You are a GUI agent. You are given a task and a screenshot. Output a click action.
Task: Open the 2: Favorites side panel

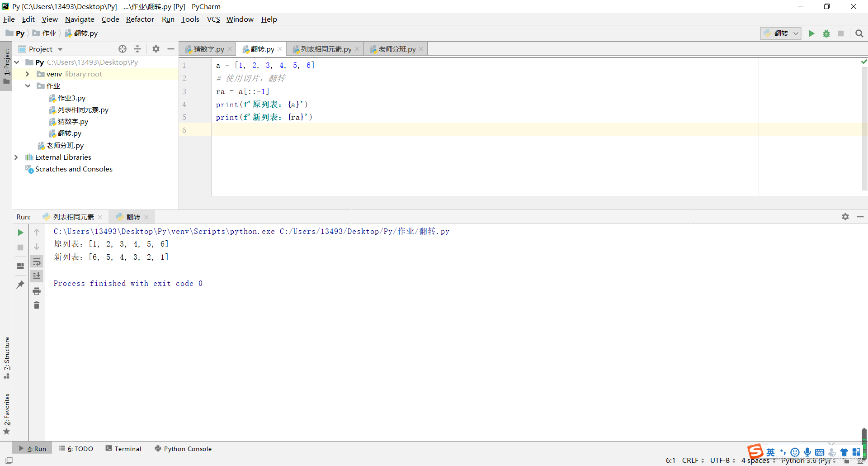[x=6, y=414]
